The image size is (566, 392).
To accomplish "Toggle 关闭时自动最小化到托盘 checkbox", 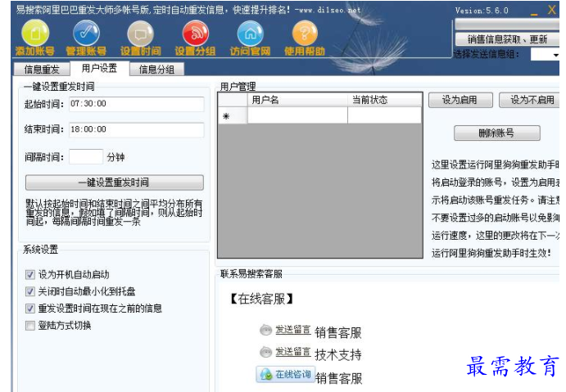I will [30, 291].
